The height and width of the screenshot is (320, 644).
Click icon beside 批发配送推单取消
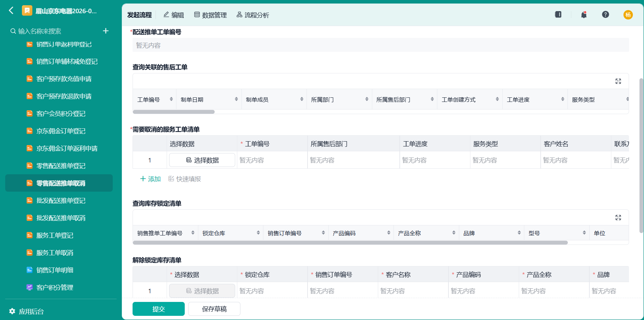(x=30, y=218)
